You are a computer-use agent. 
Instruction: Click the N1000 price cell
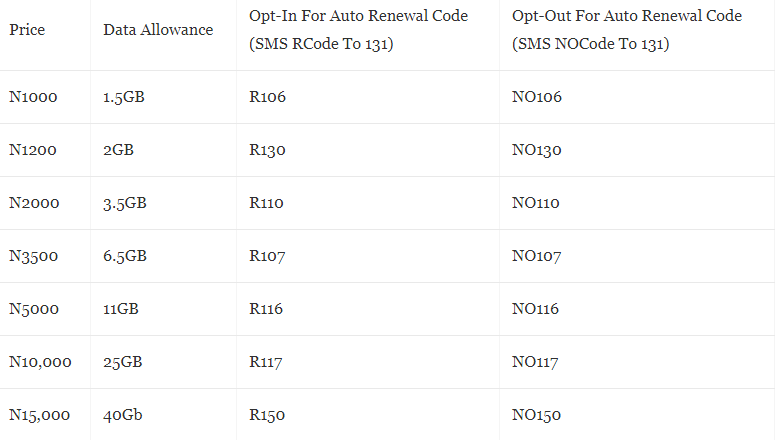point(33,97)
